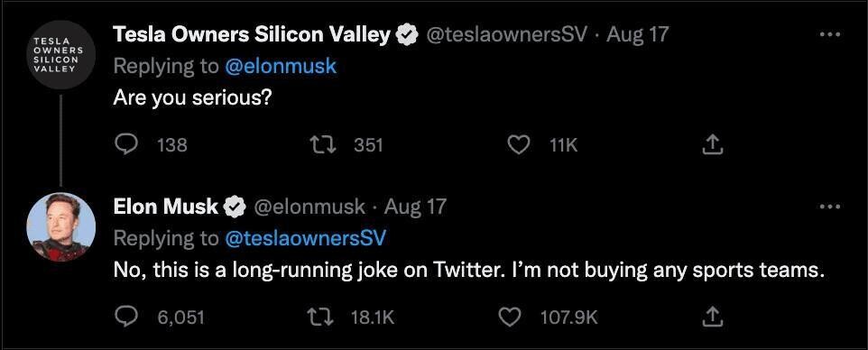Like Elon Musk's tweet with 107.9K likes
868x350 pixels.
[510, 317]
